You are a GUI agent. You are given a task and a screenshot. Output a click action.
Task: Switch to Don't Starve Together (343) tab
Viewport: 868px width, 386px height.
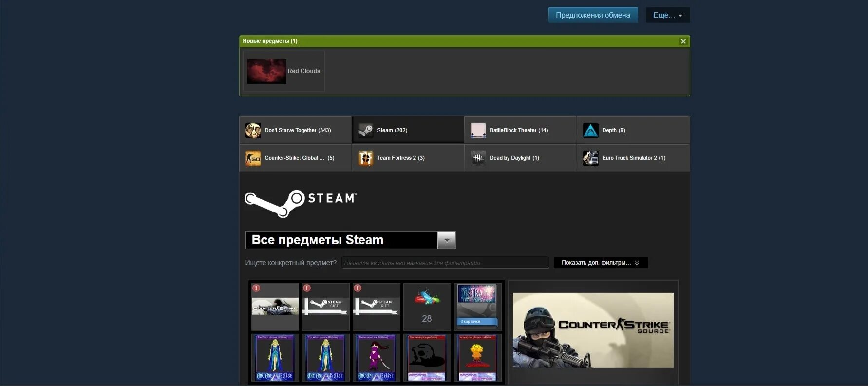pyautogui.click(x=296, y=130)
